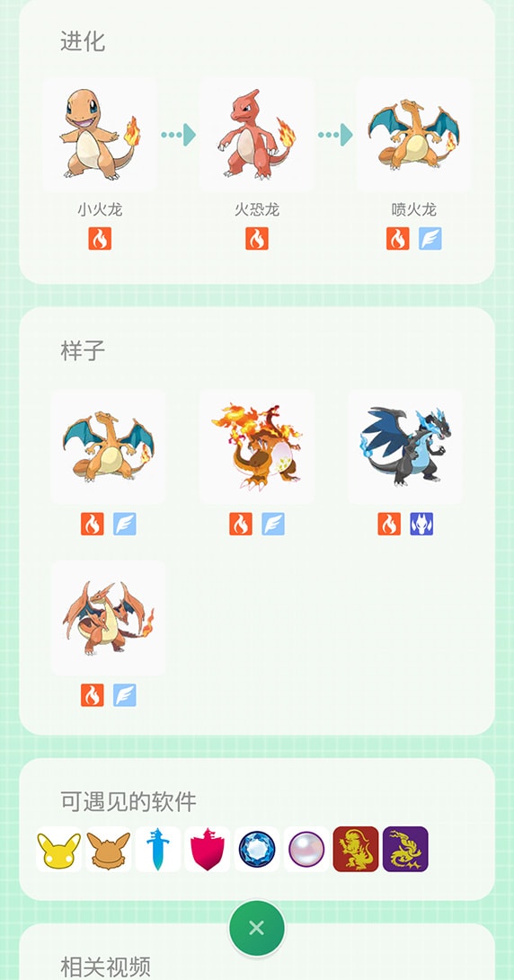Select the red Shield game icon

click(x=207, y=849)
